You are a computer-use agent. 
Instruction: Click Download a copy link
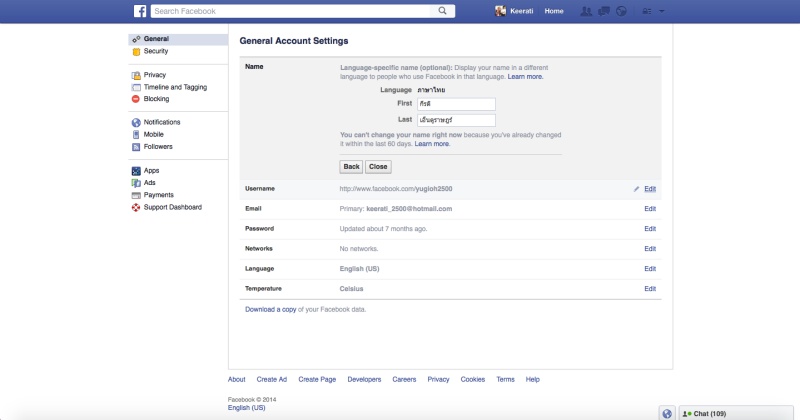(270, 309)
